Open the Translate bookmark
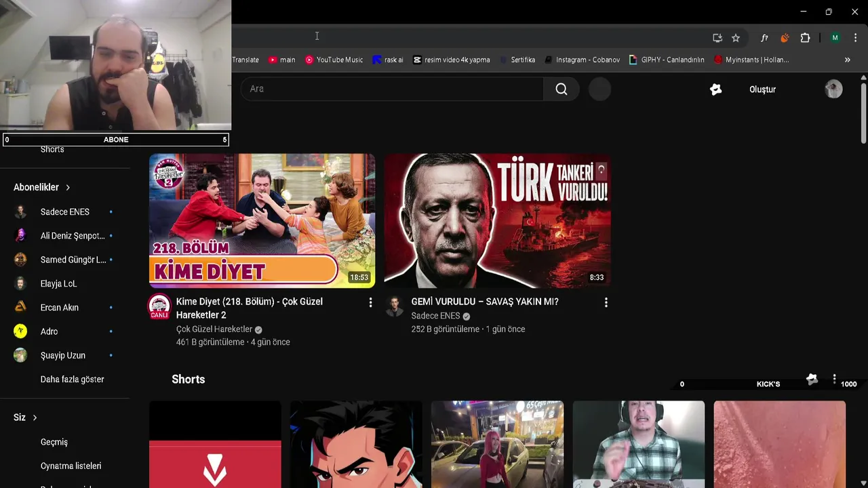 tap(245, 60)
